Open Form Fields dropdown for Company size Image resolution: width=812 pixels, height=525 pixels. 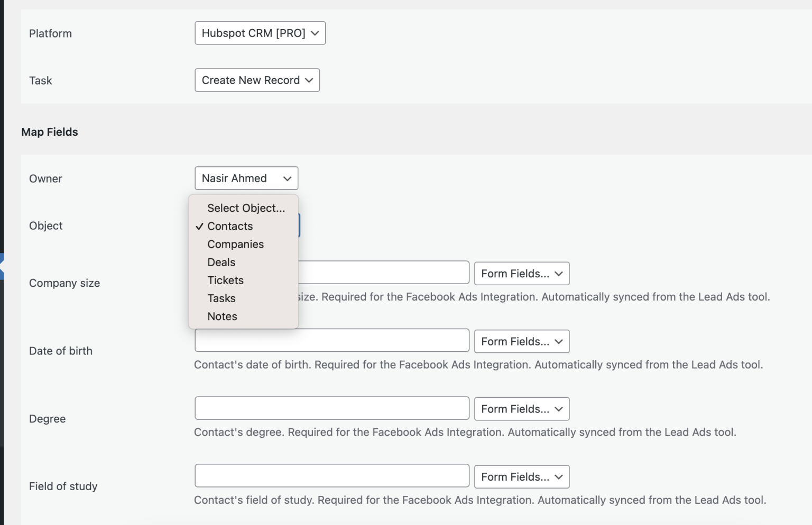(x=521, y=274)
